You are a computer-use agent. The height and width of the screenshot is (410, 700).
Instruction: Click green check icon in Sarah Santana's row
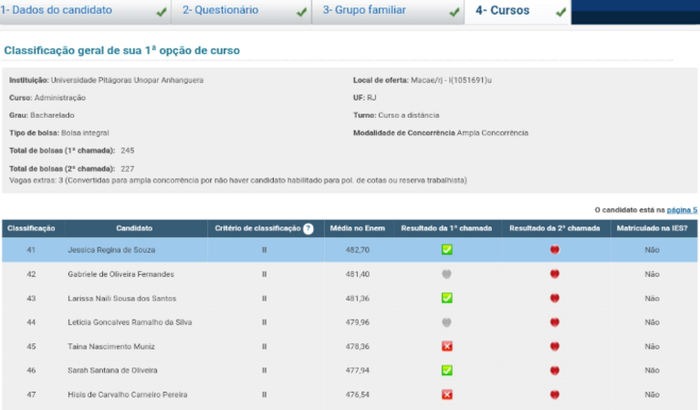[x=447, y=370]
